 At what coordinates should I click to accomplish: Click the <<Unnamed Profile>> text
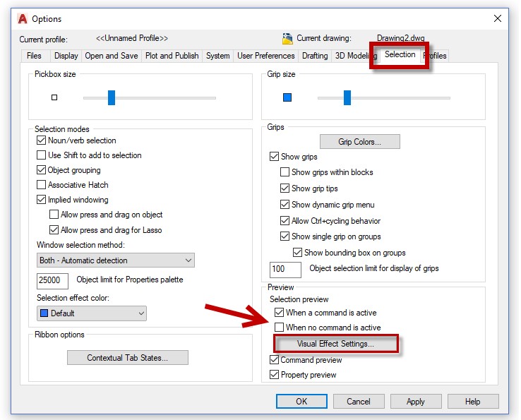(x=132, y=38)
